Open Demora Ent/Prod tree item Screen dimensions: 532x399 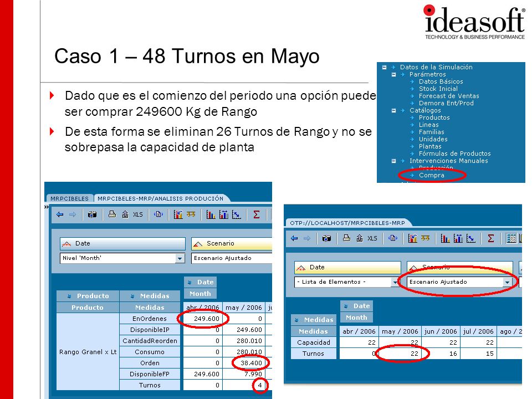(446, 103)
